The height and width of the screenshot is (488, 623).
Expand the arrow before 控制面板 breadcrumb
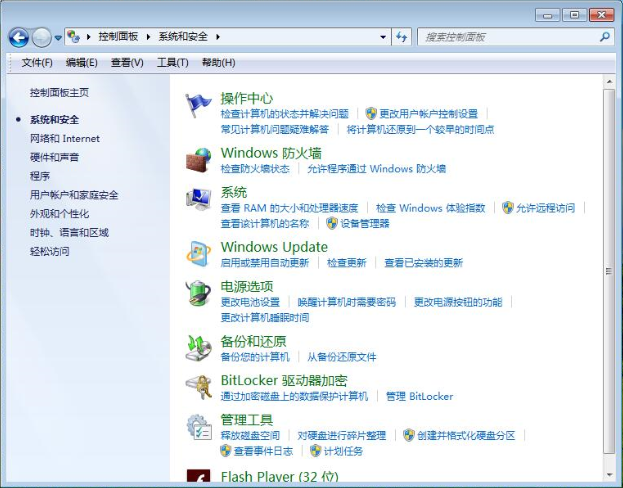click(88, 37)
